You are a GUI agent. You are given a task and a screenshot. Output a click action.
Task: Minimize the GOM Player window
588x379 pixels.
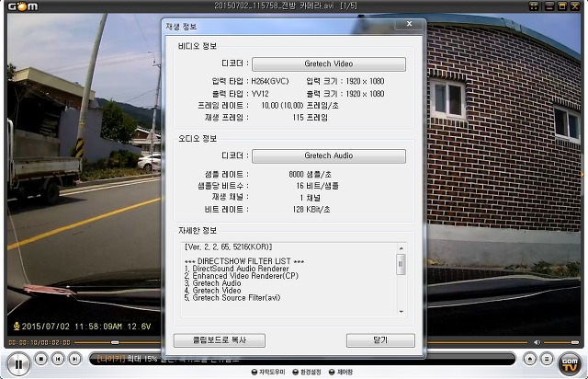(x=549, y=6)
